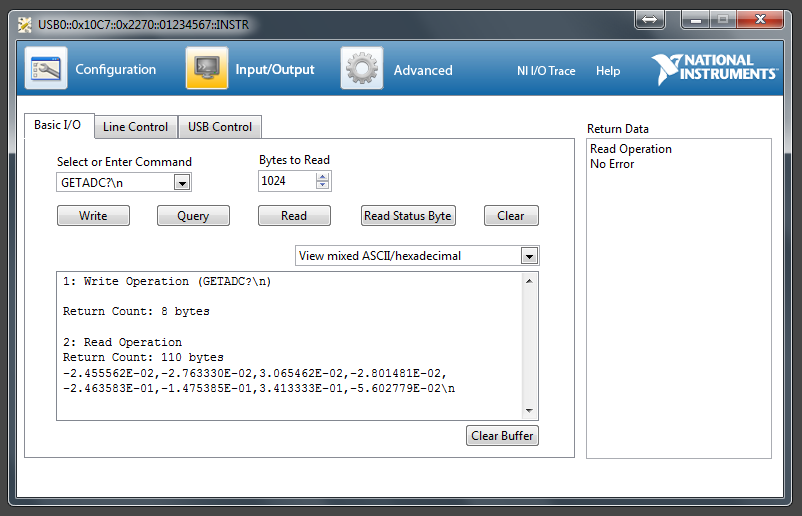This screenshot has height=516, width=802.
Task: Click the 'Return Count: 8 bytes' line
Action: coord(136,311)
